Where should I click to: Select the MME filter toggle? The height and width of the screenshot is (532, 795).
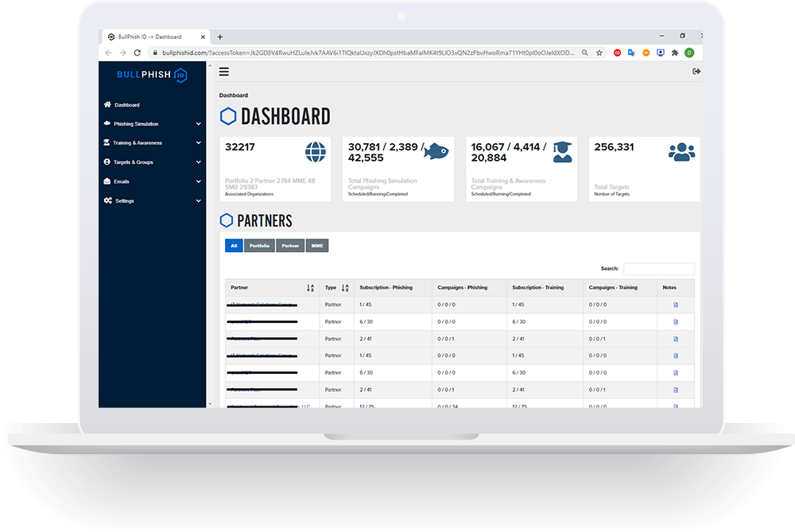coord(316,246)
